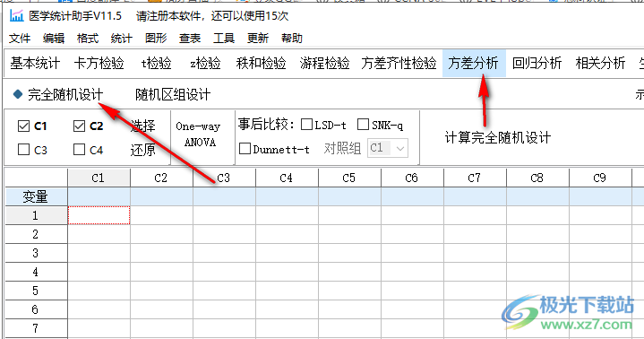Switch to the 回归分析 tab

point(537,64)
